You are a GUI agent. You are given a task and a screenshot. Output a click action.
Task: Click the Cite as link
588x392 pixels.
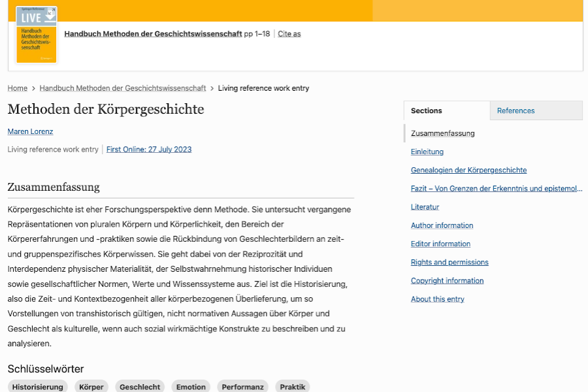289,34
